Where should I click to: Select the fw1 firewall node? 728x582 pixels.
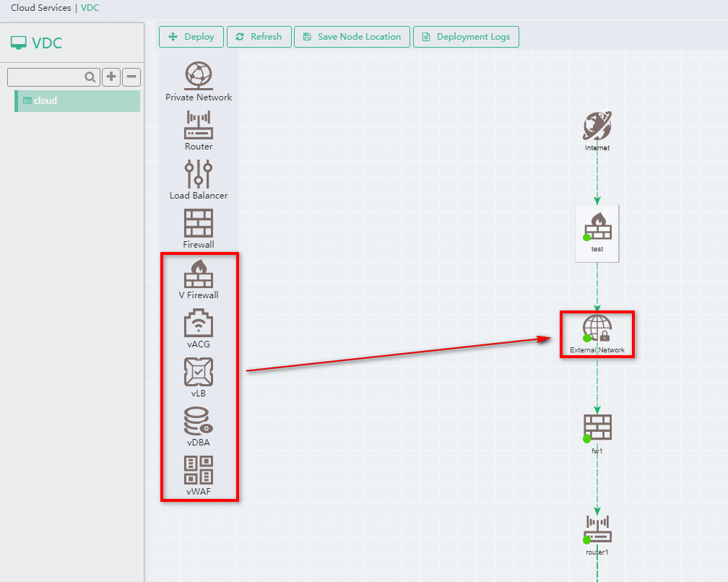click(x=597, y=428)
